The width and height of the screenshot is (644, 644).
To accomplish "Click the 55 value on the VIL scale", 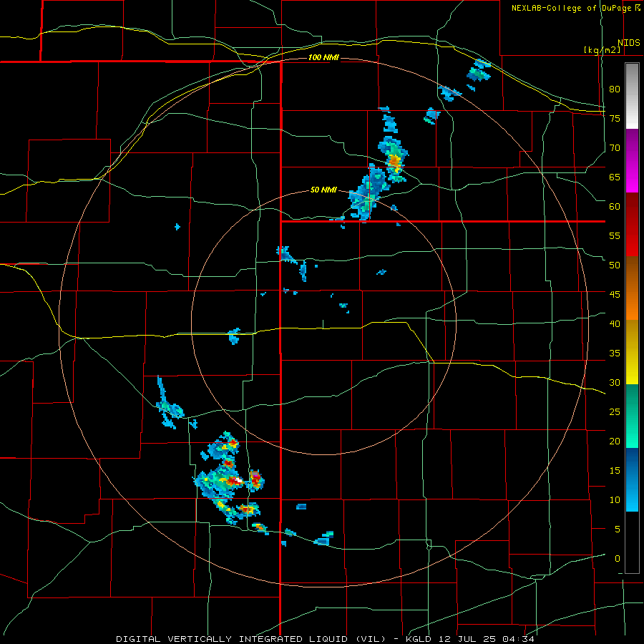I will (x=615, y=235).
